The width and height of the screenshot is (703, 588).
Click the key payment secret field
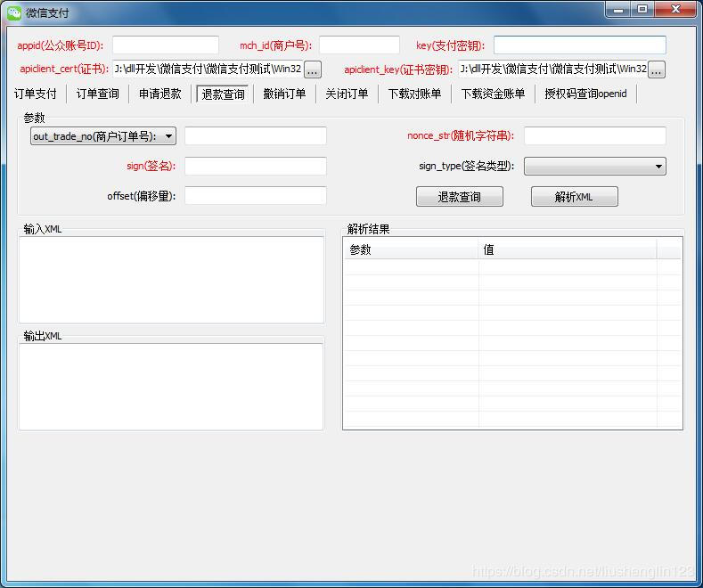pos(580,45)
